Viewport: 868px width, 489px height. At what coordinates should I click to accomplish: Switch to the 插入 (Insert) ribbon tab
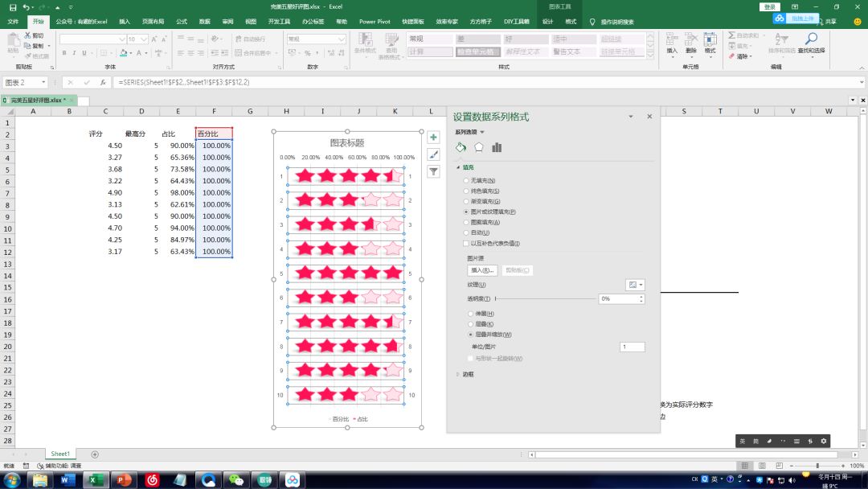(x=124, y=22)
